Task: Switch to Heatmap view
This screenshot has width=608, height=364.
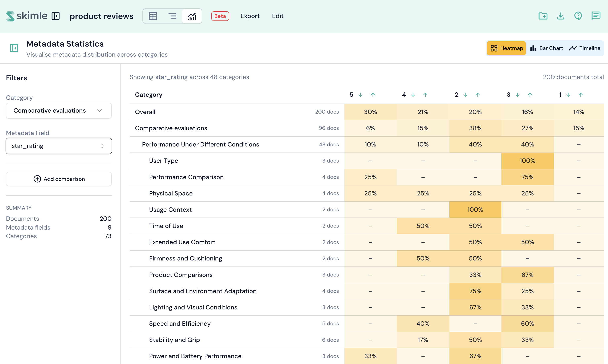Action: [x=506, y=48]
